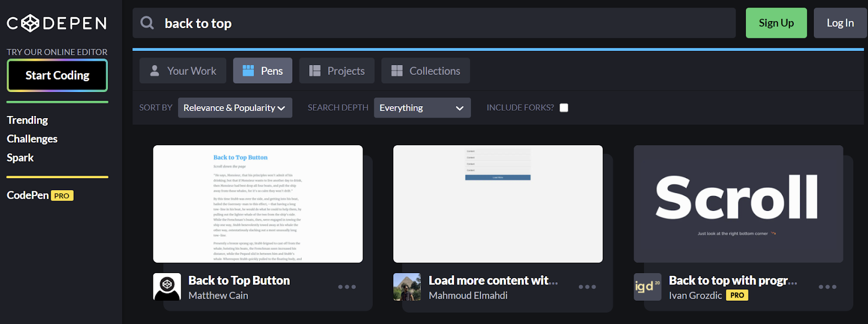
Task: Open the CodePen PRO sidebar link
Action: coord(40,196)
